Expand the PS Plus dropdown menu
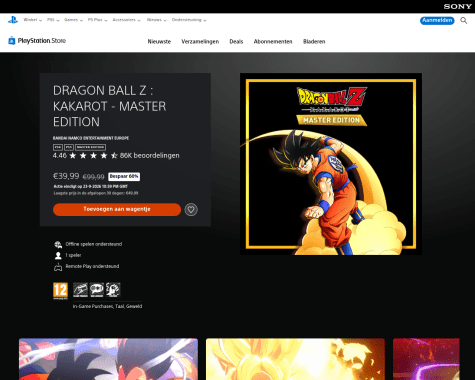Image resolution: width=475 pixels, height=380 pixels. [x=97, y=20]
